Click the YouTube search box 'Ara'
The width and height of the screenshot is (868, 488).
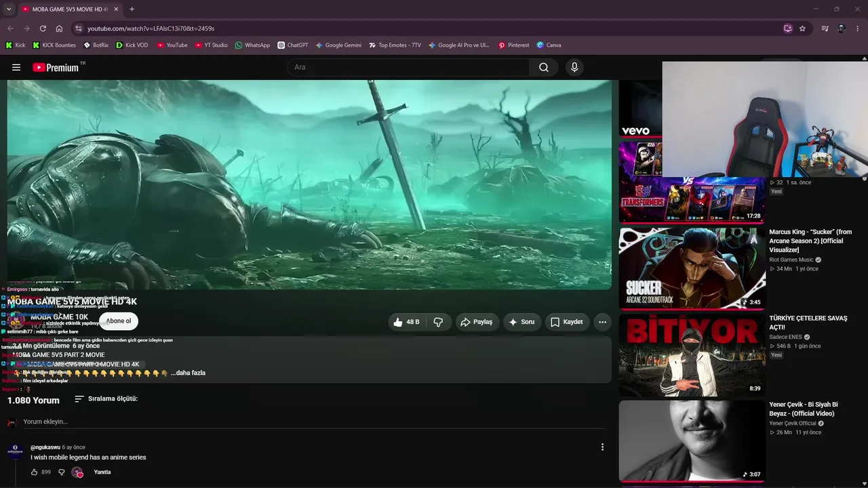pos(408,67)
